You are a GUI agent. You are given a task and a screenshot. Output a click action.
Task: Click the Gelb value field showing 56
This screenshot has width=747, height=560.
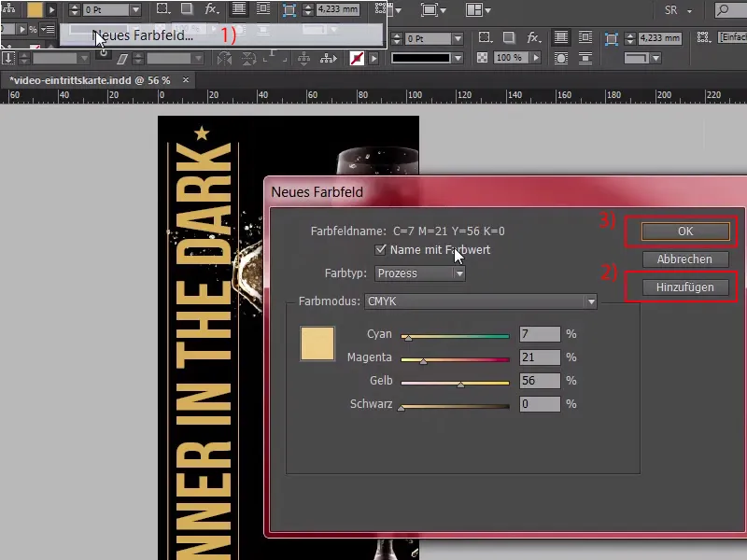540,381
